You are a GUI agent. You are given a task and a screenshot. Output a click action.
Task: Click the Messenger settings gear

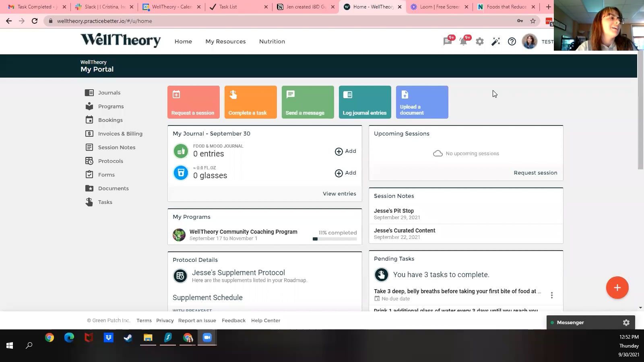click(x=626, y=322)
